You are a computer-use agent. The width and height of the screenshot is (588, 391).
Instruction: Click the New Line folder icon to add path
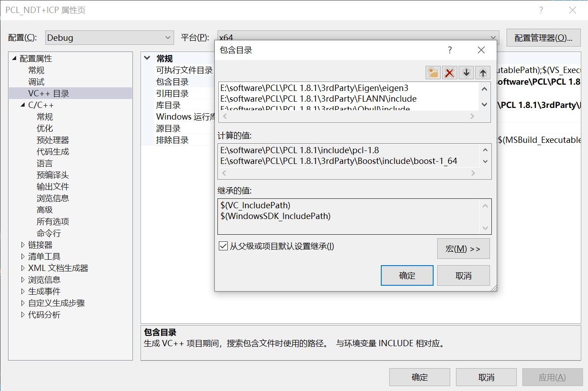click(433, 72)
